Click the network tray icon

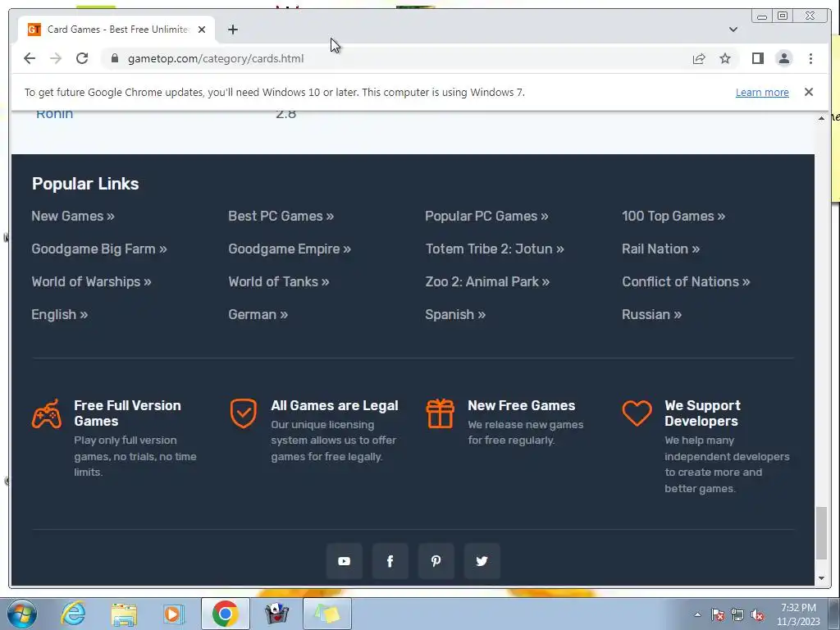coord(737,615)
